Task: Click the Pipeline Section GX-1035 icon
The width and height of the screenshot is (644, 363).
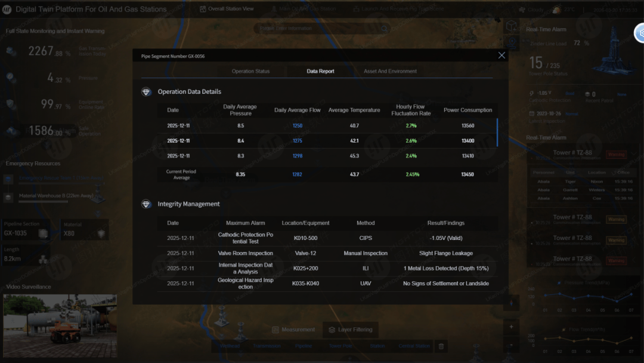Action: [x=43, y=233]
